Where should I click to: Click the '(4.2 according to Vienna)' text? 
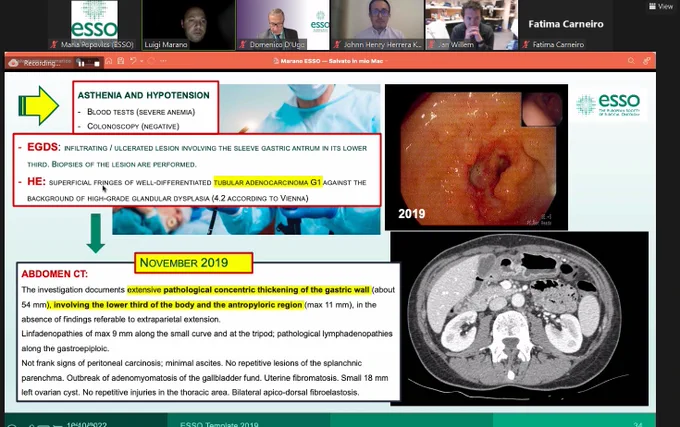260,198
